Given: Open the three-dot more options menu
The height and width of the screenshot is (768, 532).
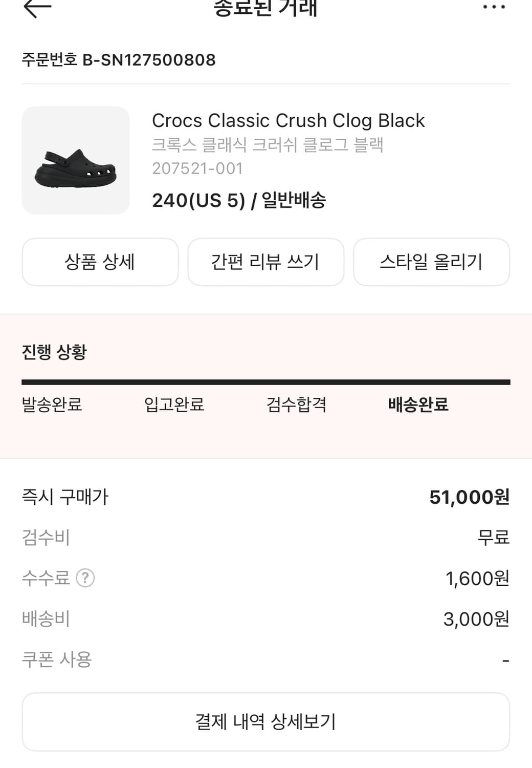Looking at the screenshot, I should [494, 7].
